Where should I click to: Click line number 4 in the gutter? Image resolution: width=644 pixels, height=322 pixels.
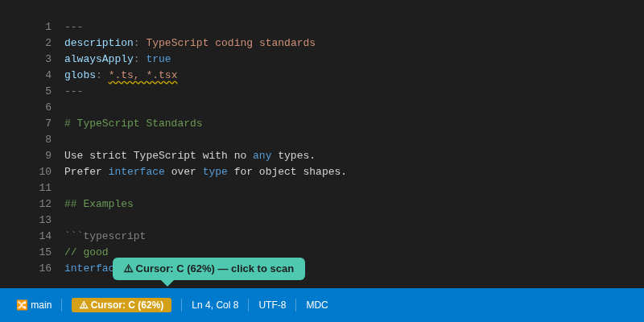[48, 75]
